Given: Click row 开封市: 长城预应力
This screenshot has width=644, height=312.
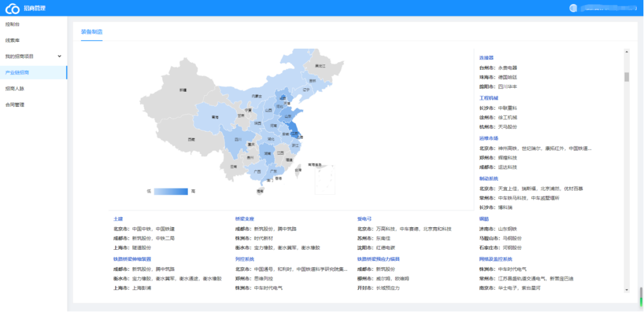Looking at the screenshot, I should coord(379,288).
